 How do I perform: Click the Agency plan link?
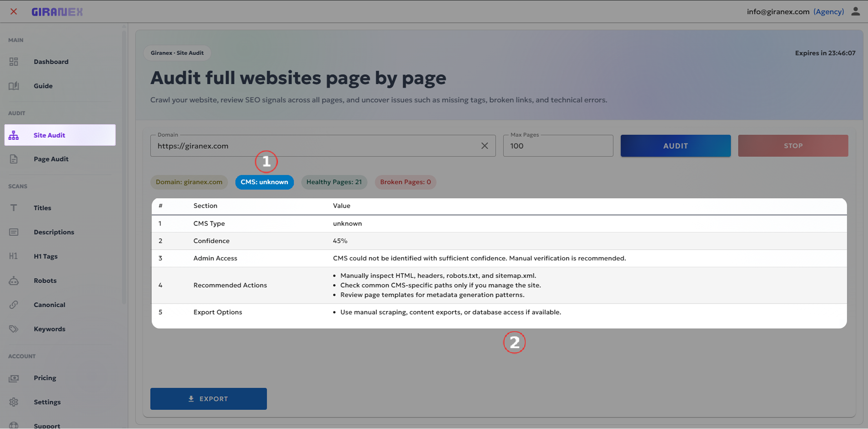pos(829,12)
